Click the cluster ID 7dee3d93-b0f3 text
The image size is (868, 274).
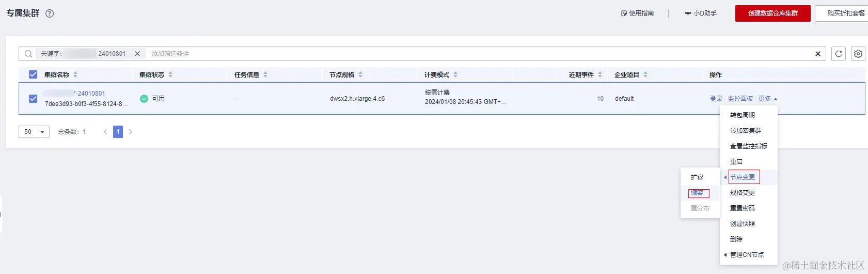[x=86, y=104]
